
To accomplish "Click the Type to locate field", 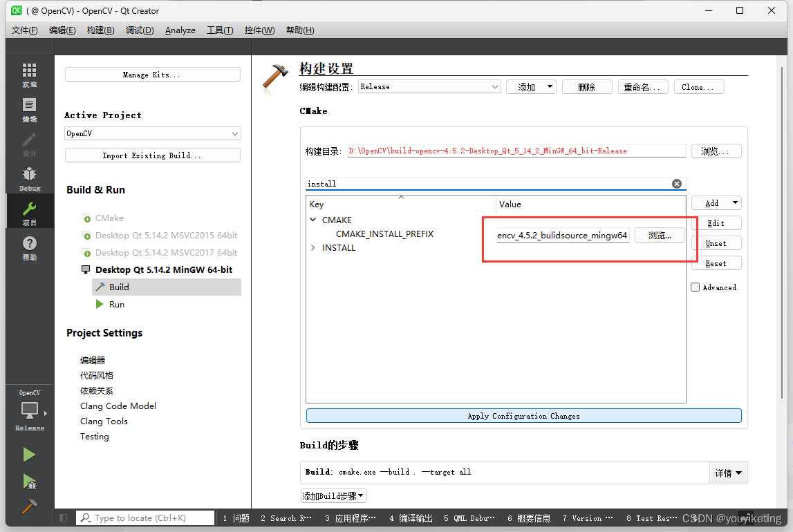I will point(145,518).
